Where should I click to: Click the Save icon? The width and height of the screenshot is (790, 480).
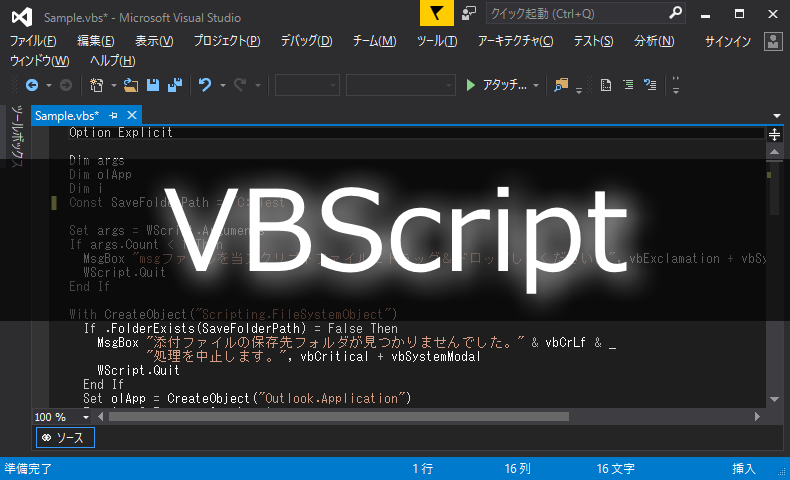[x=153, y=85]
